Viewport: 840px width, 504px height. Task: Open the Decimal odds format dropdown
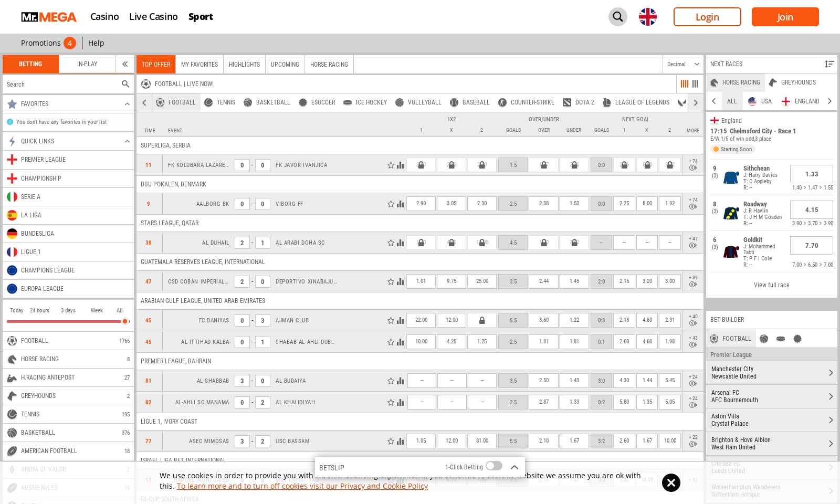[682, 64]
